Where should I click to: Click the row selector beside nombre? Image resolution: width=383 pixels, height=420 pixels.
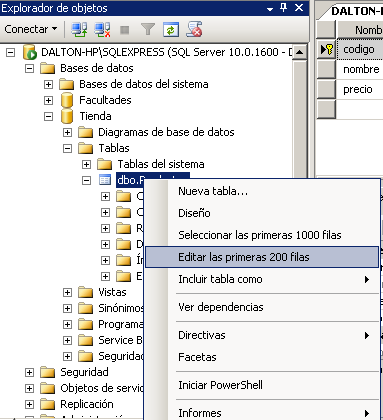click(326, 69)
